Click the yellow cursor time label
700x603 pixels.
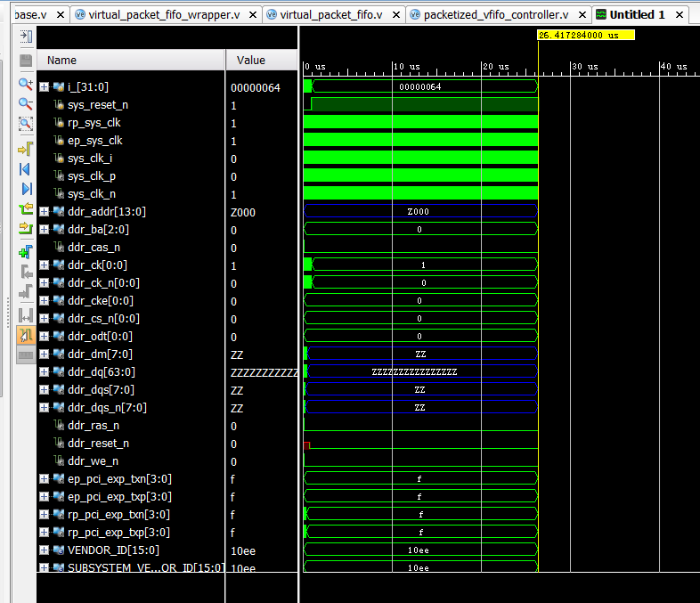[585, 35]
